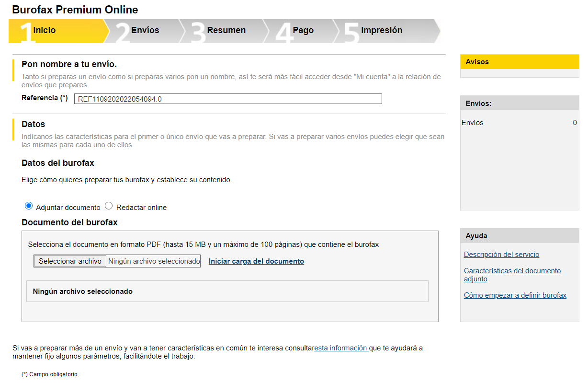Click the bold 'Ningún archivo seleccionado' status box
The height and width of the screenshot is (383, 588).
point(227,291)
